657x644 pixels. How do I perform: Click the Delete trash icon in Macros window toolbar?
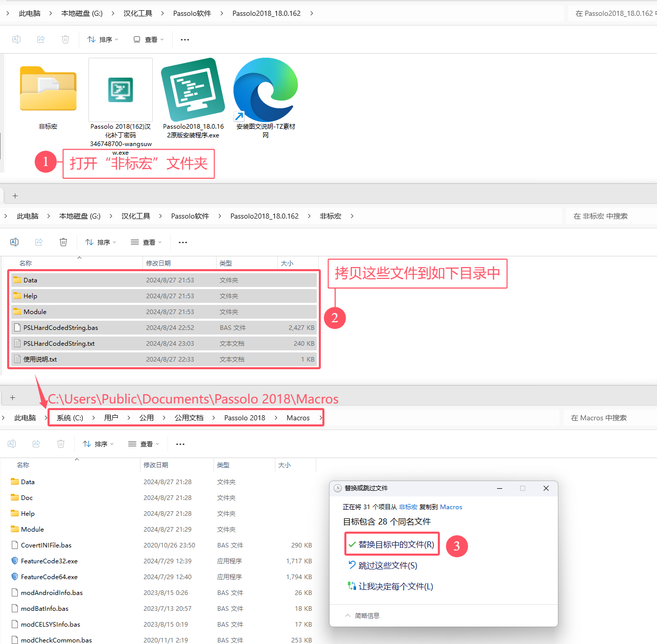click(61, 444)
